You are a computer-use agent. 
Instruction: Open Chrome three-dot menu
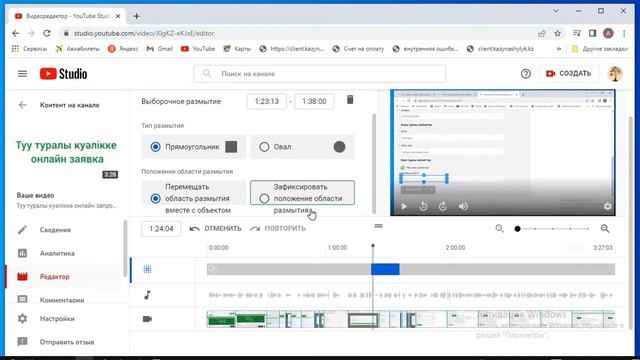pos(624,33)
